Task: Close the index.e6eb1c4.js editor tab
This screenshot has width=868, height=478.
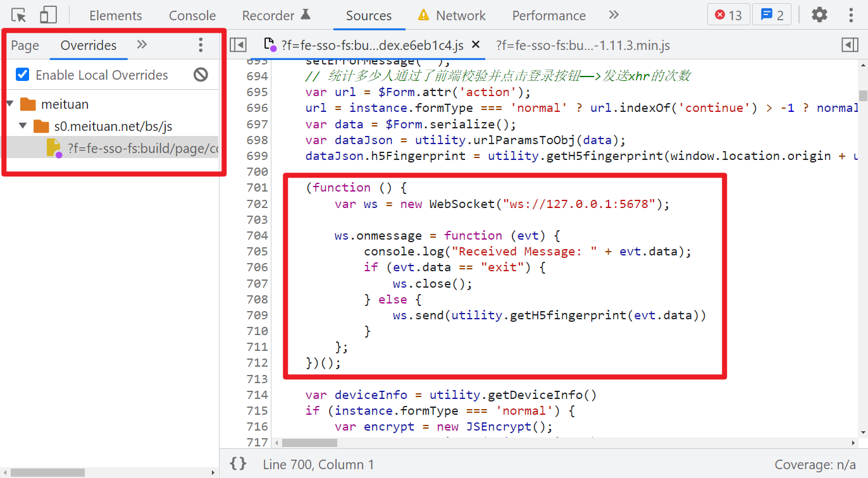Action: [476, 44]
